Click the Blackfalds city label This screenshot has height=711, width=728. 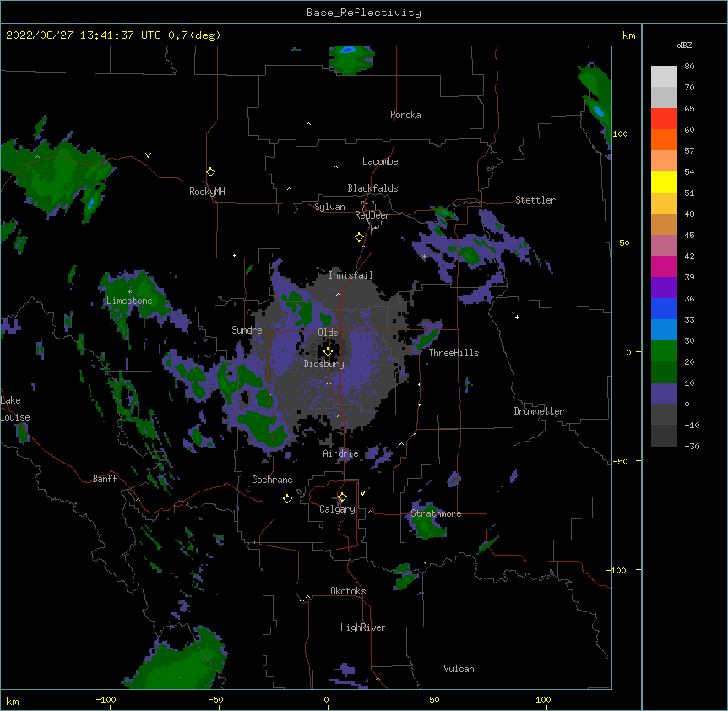372,188
